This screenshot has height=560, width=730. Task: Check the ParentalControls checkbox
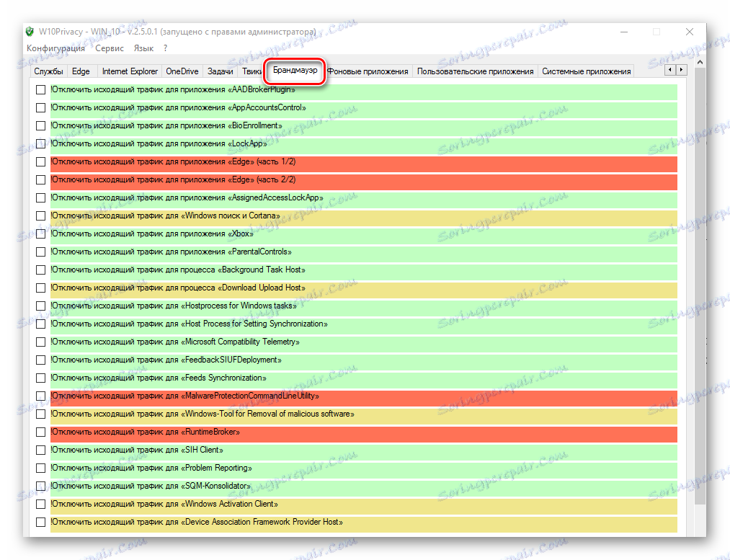click(41, 252)
